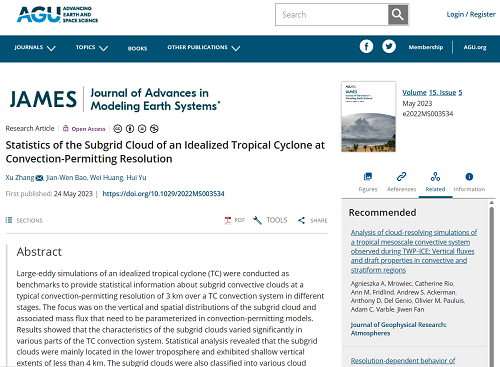Open Volume 15, Issue 5 link
This screenshot has width=500, height=367.
coord(432,92)
